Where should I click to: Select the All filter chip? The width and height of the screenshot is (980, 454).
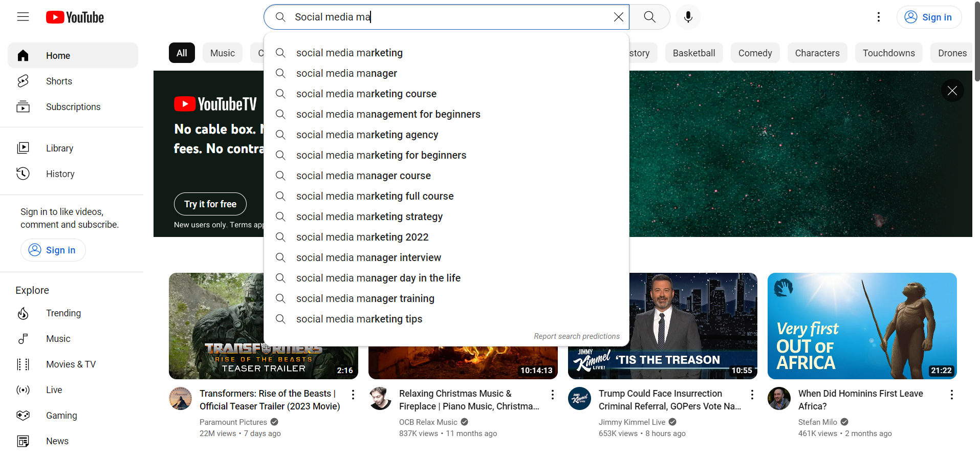click(182, 53)
